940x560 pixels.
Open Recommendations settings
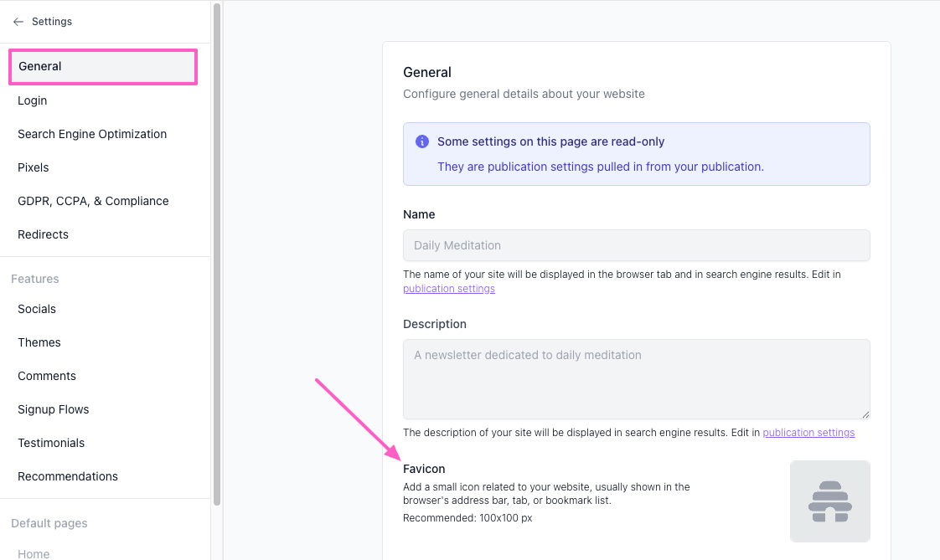(x=68, y=476)
